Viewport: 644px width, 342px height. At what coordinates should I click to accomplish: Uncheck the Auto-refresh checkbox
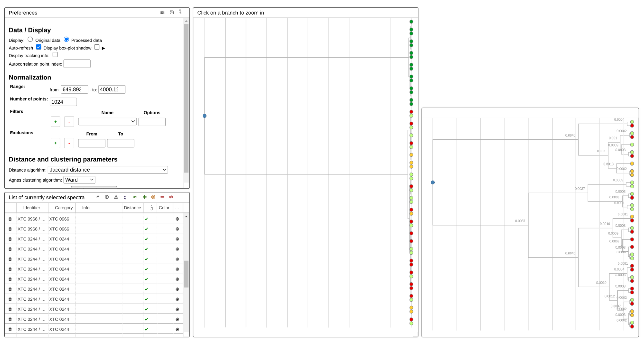[39, 47]
